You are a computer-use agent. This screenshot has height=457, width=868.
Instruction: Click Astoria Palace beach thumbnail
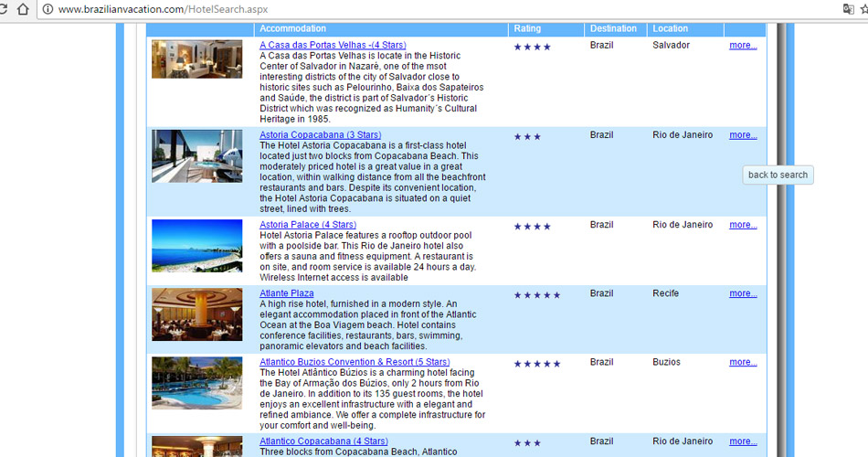(197, 246)
